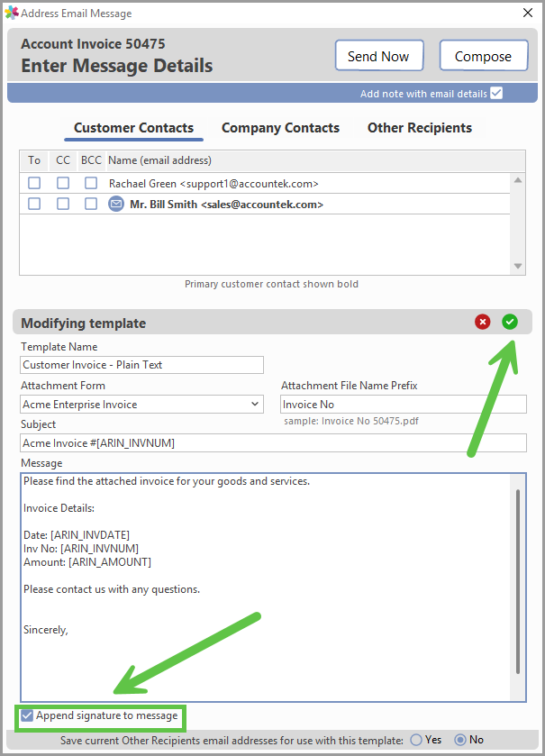Select Yes to save Other Recipients addresses

tap(416, 740)
